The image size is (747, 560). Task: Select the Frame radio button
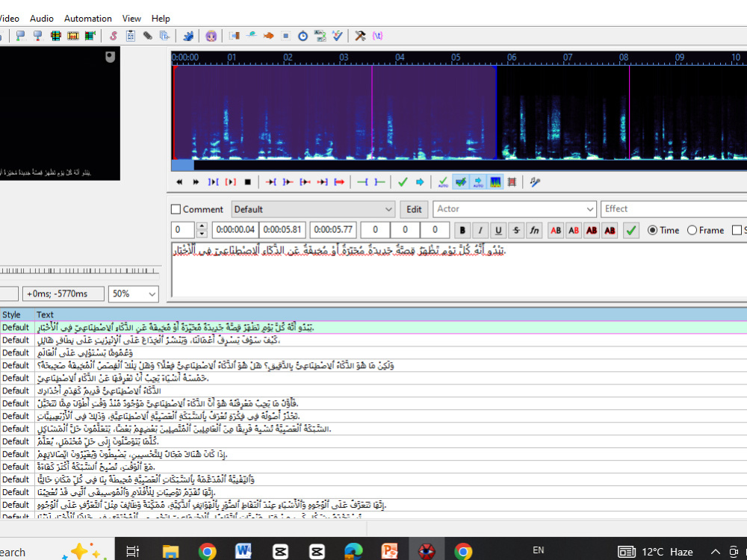click(692, 231)
